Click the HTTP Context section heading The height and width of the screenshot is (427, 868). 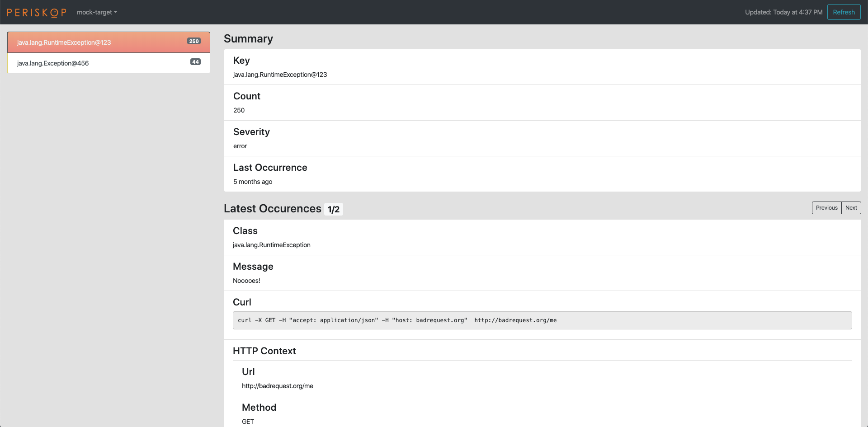click(264, 351)
